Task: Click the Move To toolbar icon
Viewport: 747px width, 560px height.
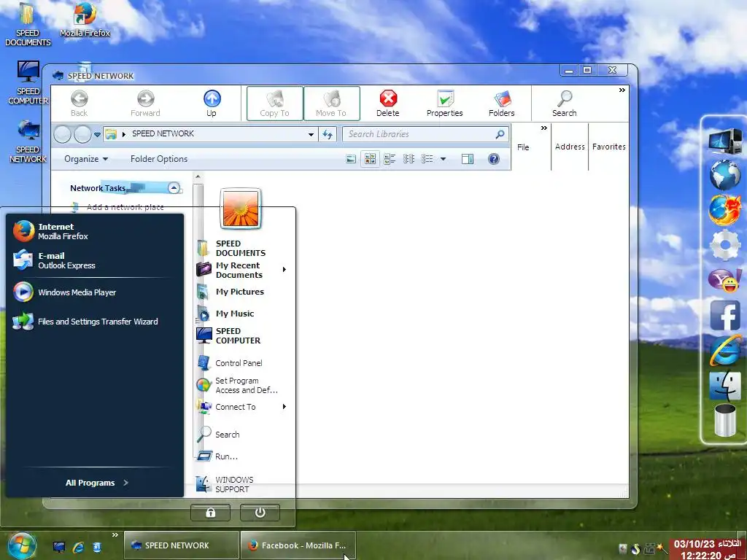Action: 331,104
